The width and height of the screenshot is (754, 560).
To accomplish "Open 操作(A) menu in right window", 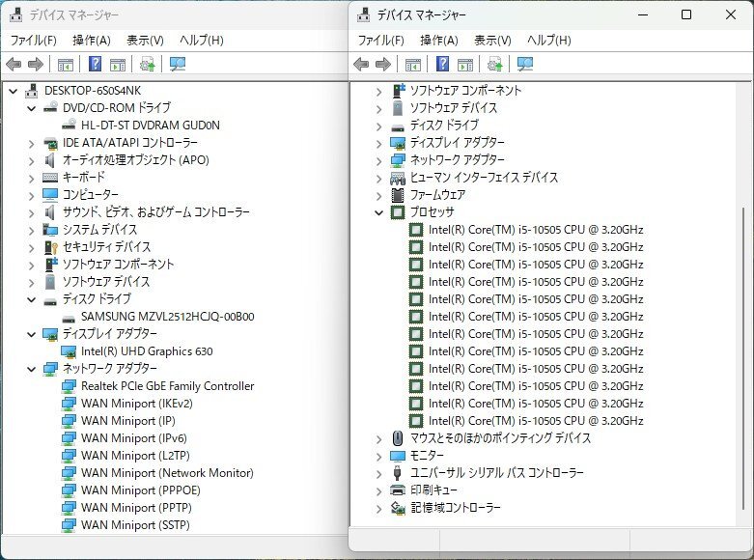I will coord(438,41).
